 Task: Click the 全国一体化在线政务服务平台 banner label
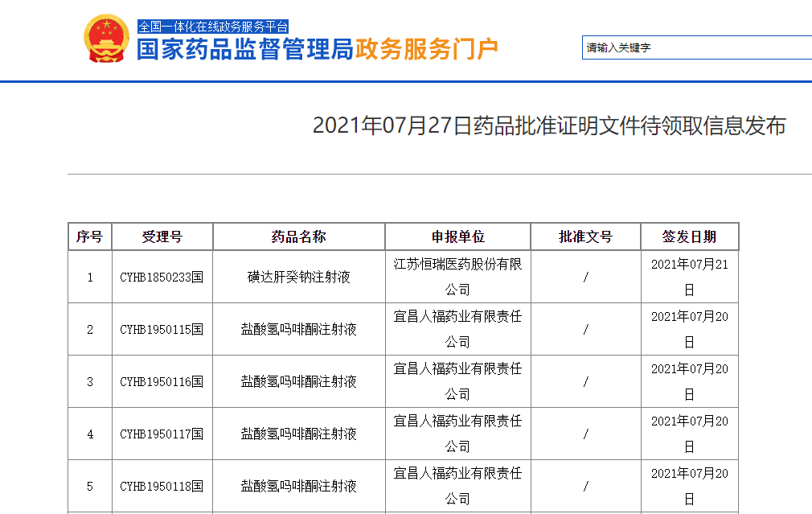click(x=213, y=27)
